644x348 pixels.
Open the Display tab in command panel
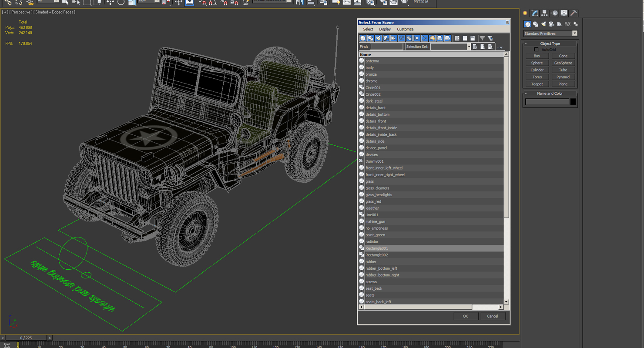tap(564, 13)
